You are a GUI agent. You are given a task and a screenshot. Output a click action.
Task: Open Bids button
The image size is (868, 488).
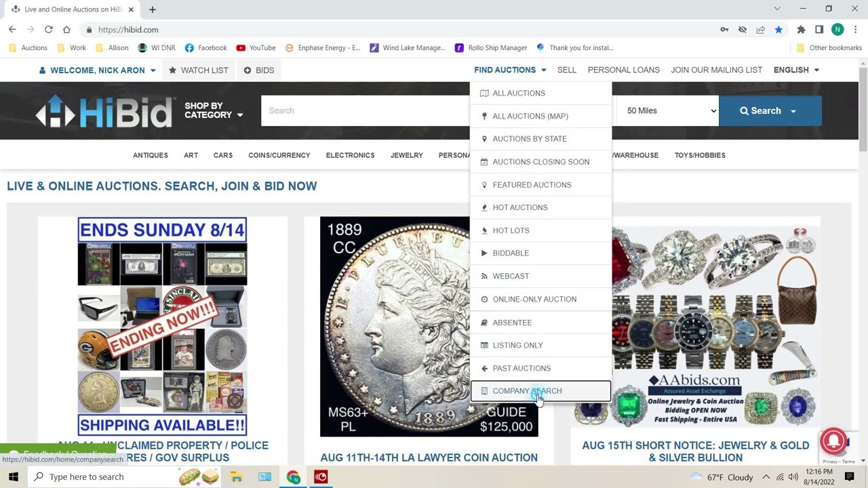point(259,70)
